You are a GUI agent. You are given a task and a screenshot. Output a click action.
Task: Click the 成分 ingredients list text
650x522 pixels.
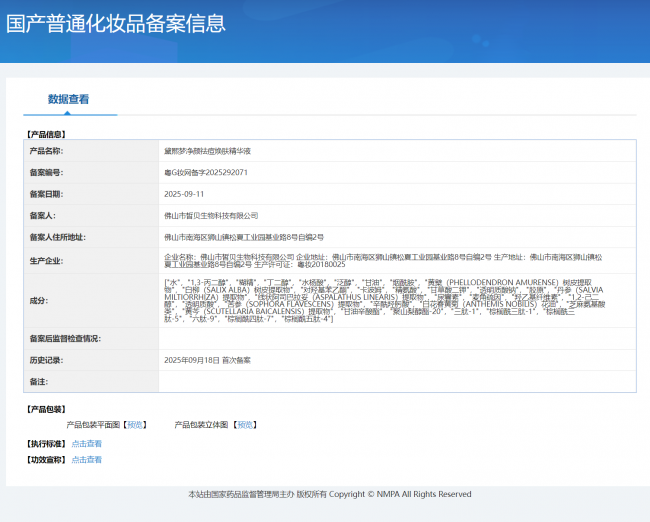pyautogui.click(x=385, y=301)
